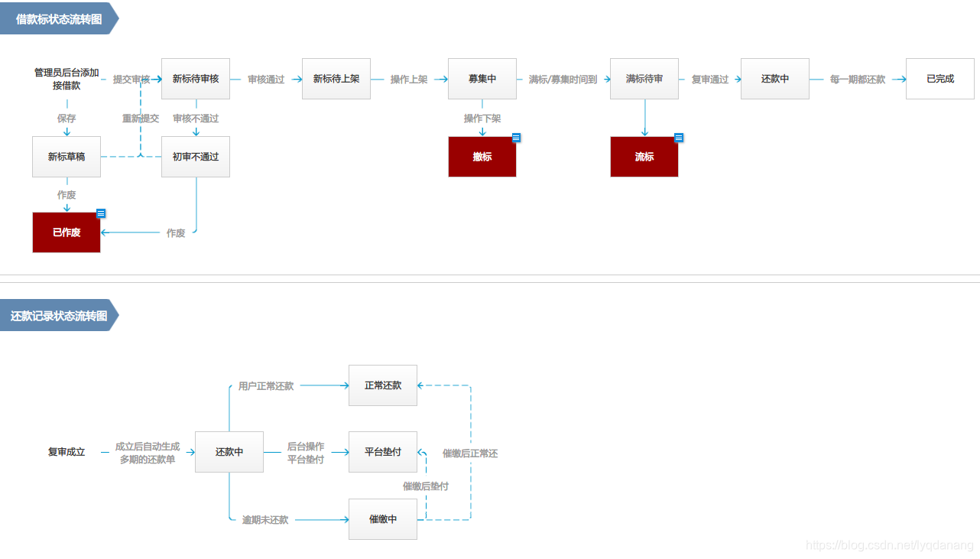Click the 成立后自动生成多期的还款单 label

tap(148, 453)
